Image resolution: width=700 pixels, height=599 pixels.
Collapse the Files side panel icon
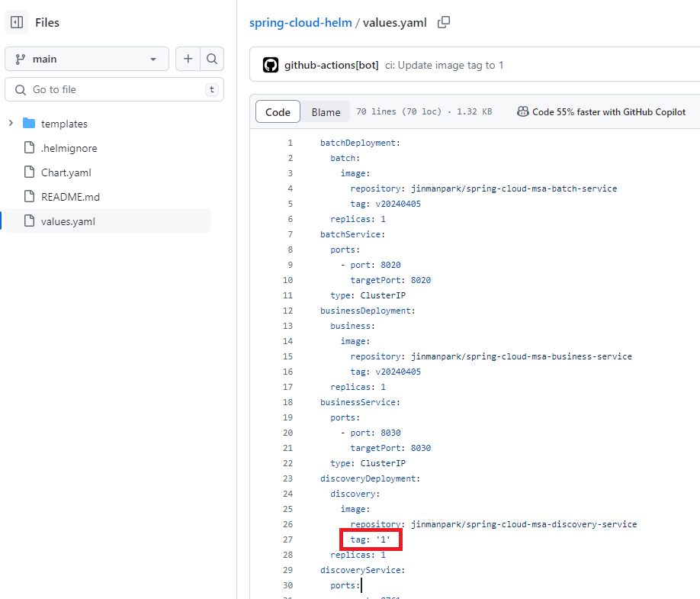coord(17,22)
